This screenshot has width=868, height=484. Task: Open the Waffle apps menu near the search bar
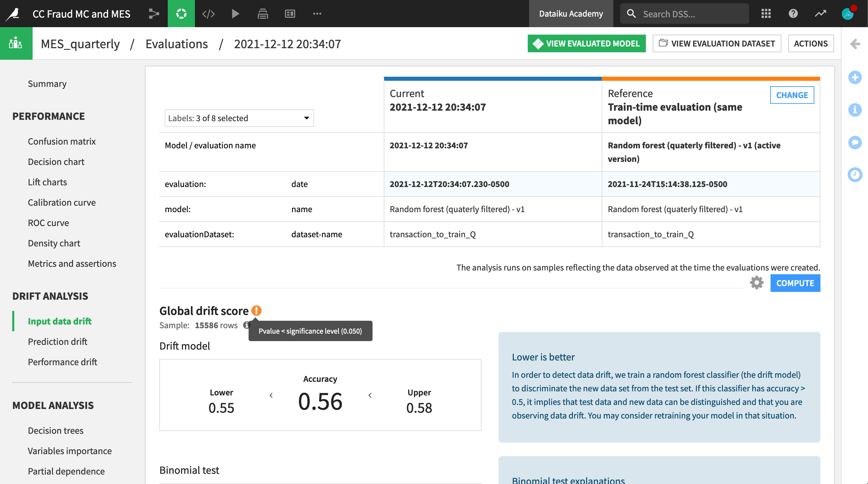pos(766,14)
